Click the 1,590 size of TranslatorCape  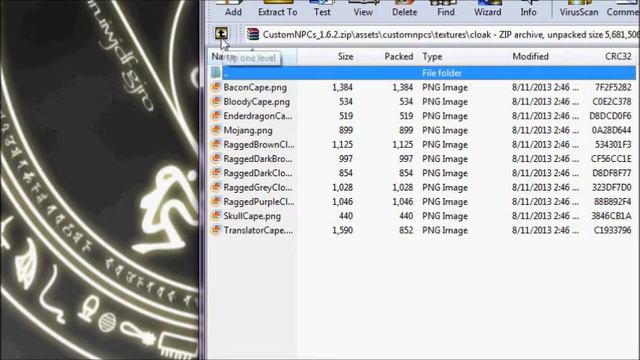[342, 230]
